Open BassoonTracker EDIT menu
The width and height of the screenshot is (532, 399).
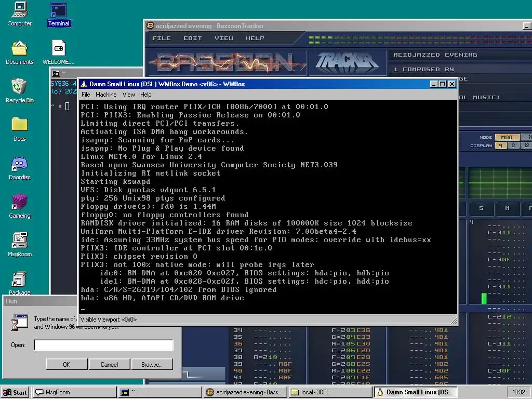point(192,38)
